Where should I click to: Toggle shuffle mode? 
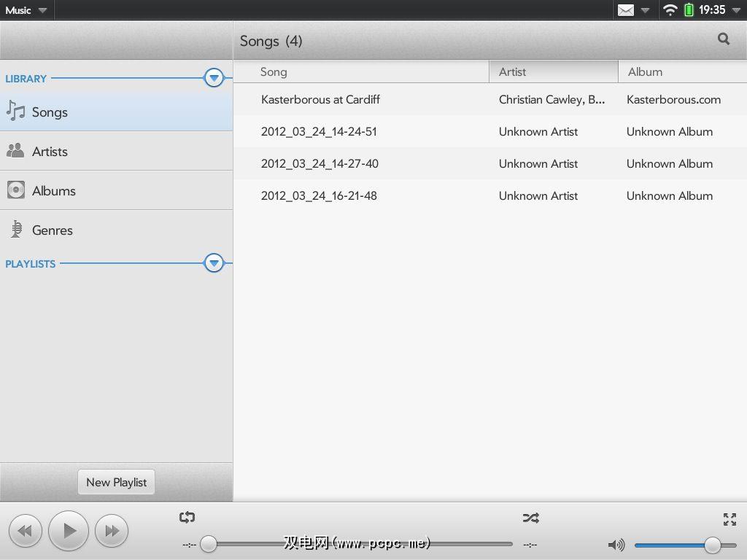[x=531, y=518]
